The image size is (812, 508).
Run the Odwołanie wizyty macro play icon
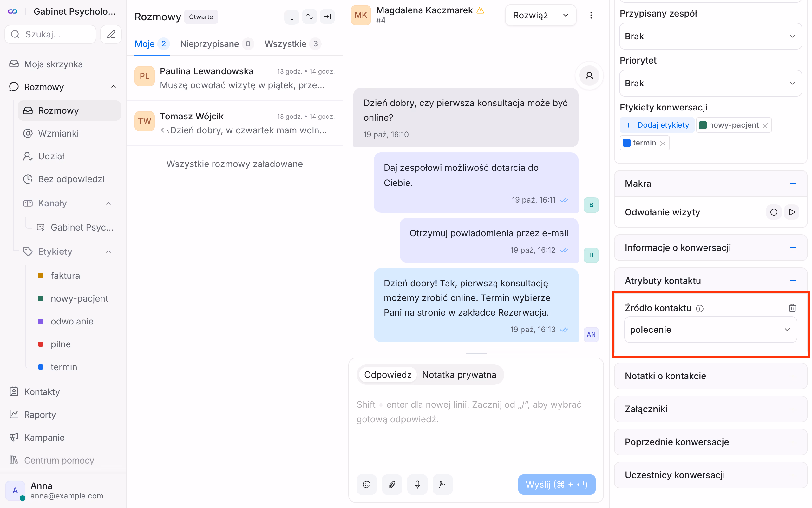tap(791, 212)
